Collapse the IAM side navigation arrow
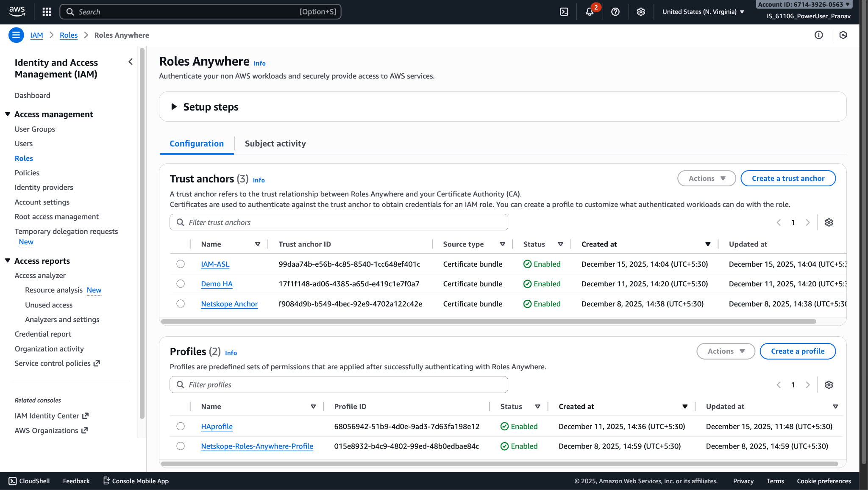The image size is (868, 490). click(x=131, y=62)
